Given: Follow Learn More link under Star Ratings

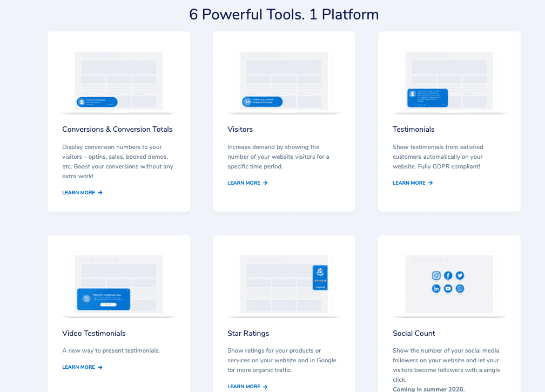Looking at the screenshot, I should click(247, 387).
